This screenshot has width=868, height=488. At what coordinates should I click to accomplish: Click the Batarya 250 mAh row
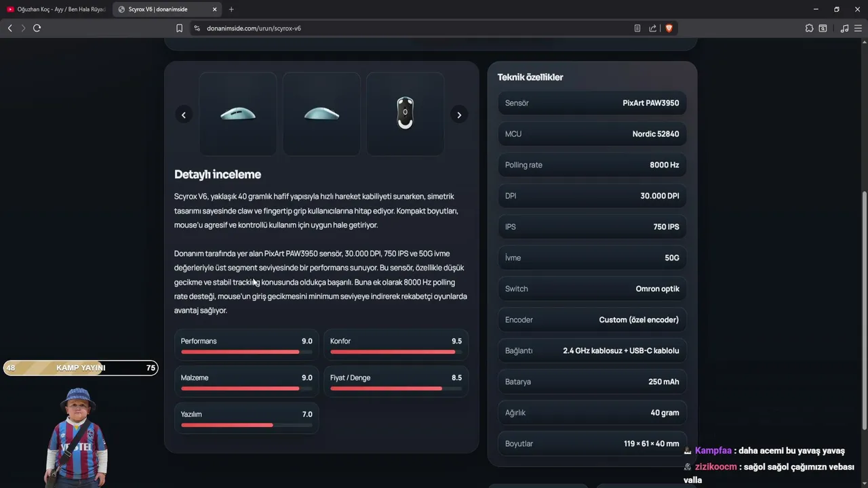coord(592,382)
